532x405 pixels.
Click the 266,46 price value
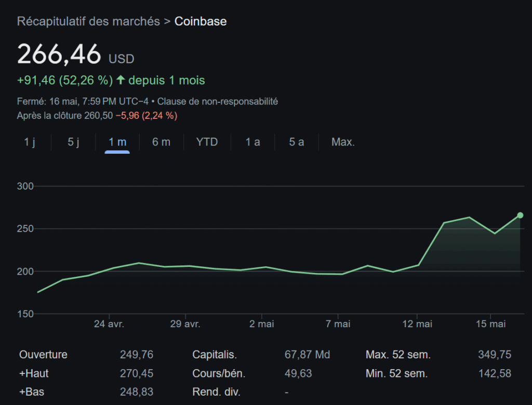click(x=59, y=54)
